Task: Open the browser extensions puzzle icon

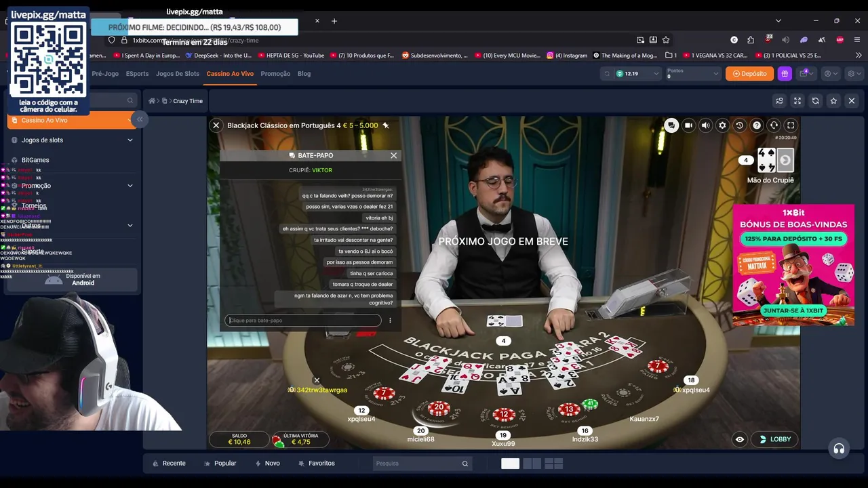Action: point(751,40)
